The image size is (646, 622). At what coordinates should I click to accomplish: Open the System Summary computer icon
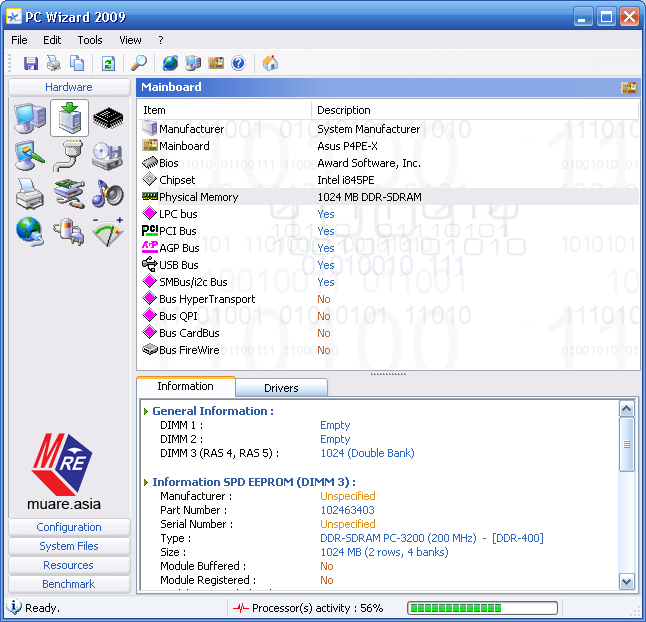click(30, 118)
